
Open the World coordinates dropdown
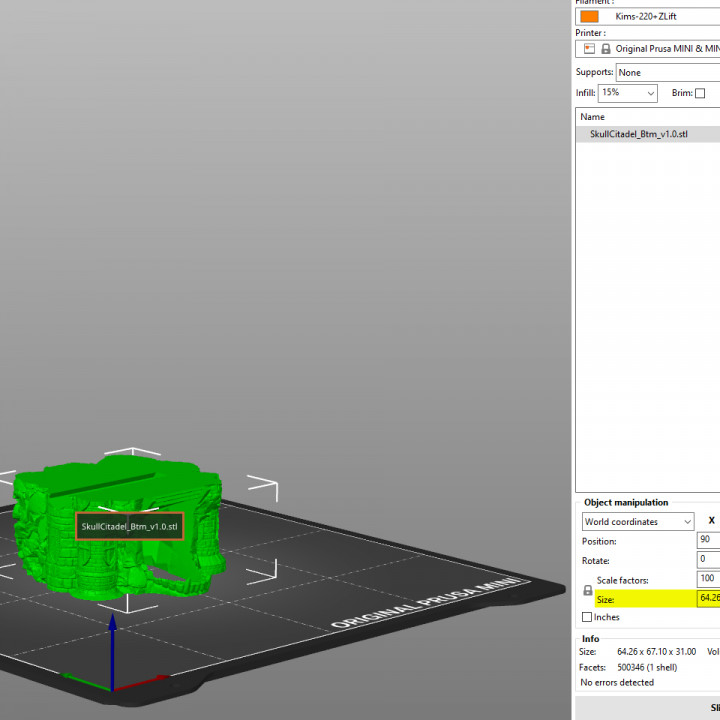[x=638, y=522]
